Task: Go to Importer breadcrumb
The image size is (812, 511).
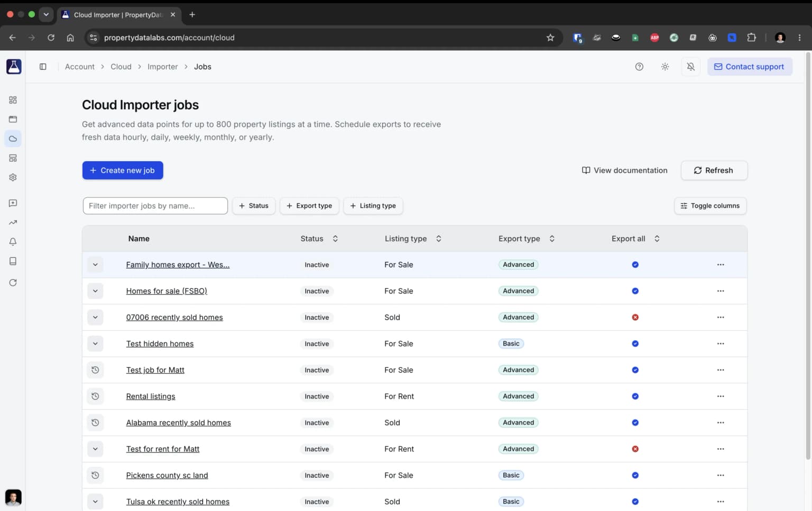Action: tap(163, 67)
